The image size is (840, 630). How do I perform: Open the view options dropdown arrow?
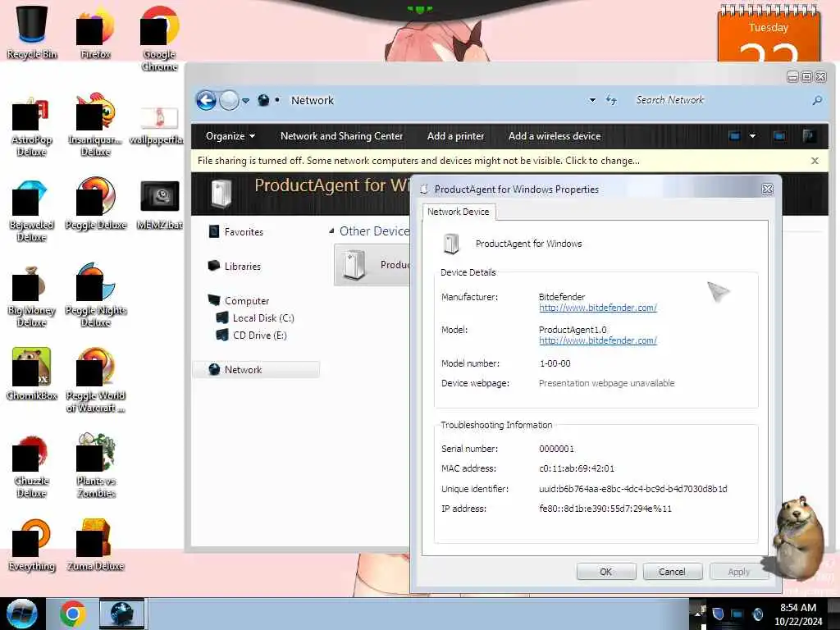tap(752, 136)
